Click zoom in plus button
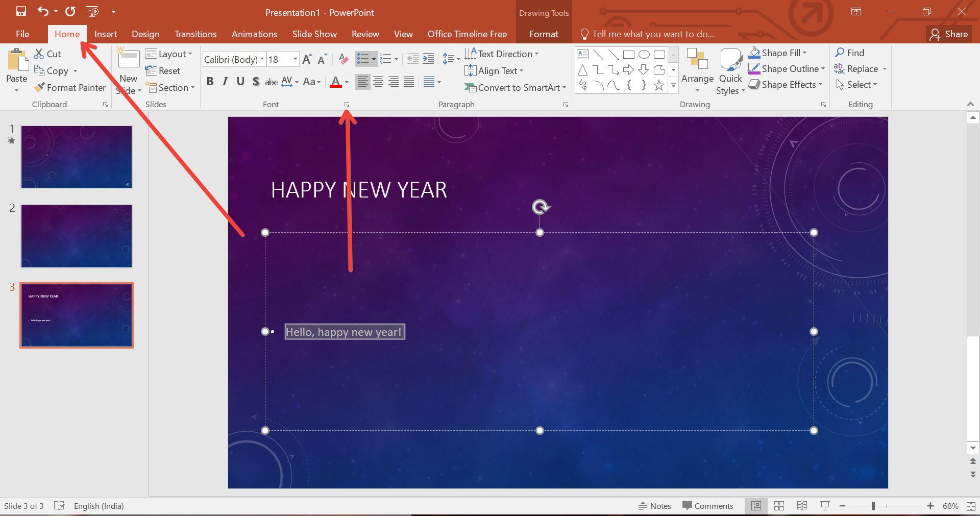Screen dimensions: 980x516 930,506
